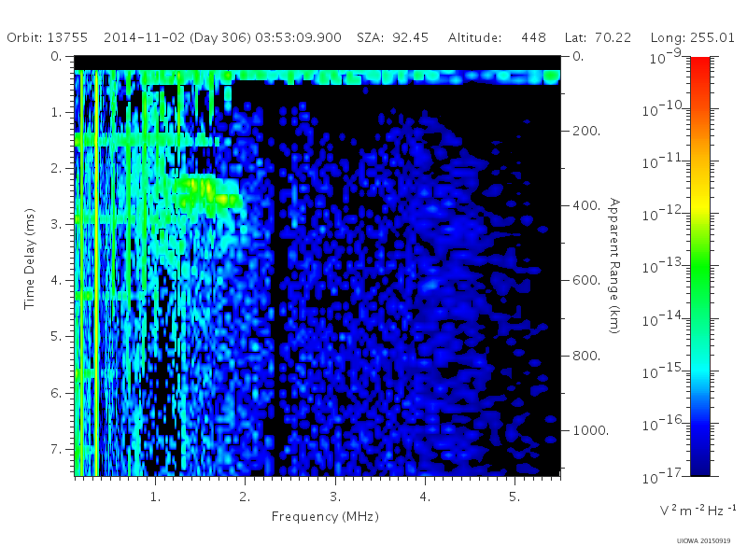Click the red top of the color bar
Image resolution: width=747 pixels, height=560 pixels.
point(700,66)
